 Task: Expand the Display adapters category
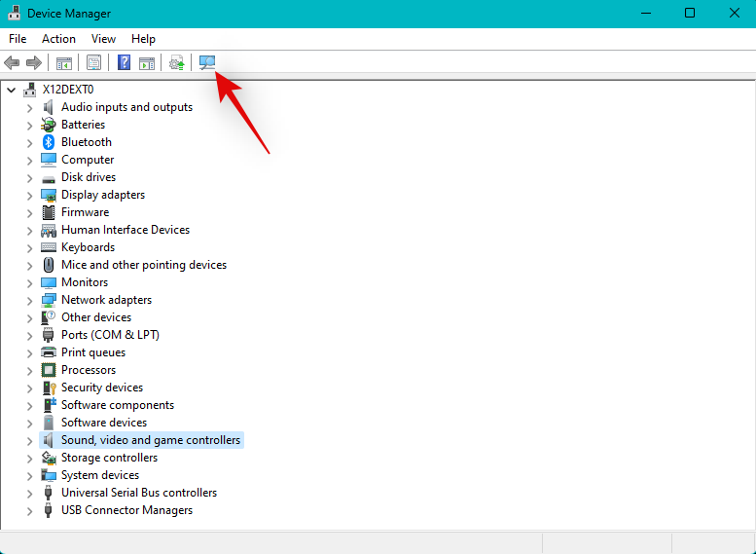(29, 195)
